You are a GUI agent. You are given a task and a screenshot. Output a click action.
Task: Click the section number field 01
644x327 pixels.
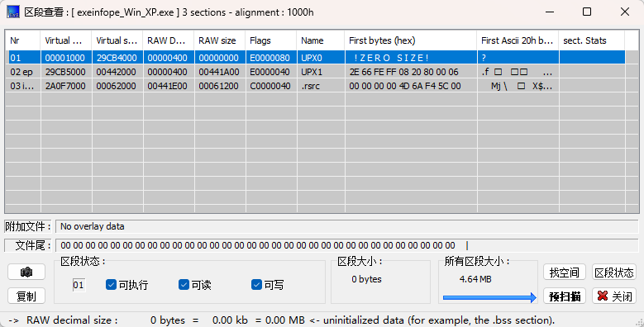point(79,285)
